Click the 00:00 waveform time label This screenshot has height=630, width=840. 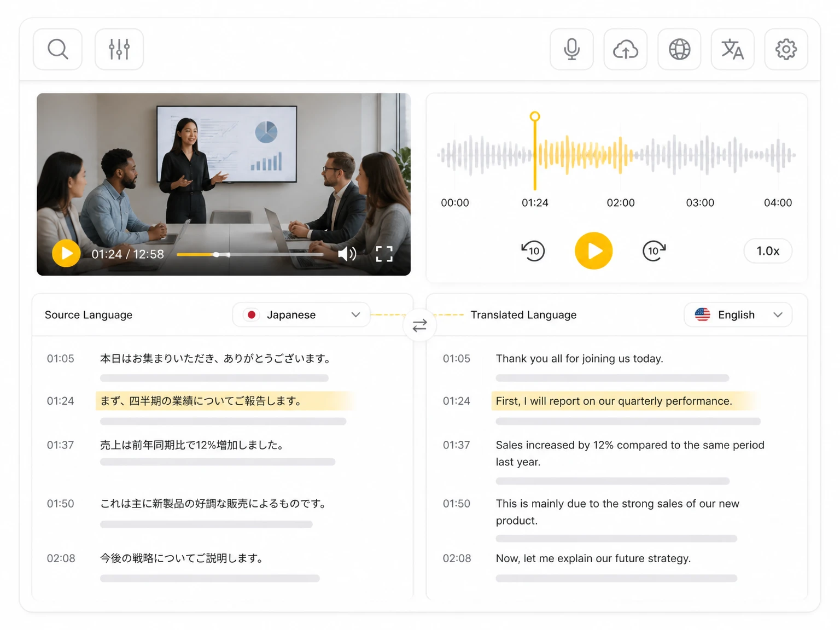[x=455, y=203]
